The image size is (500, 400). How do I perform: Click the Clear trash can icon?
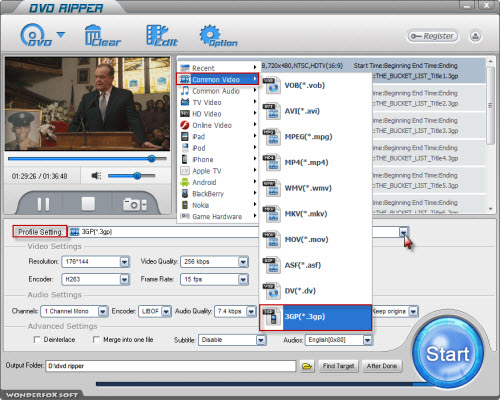tap(102, 35)
